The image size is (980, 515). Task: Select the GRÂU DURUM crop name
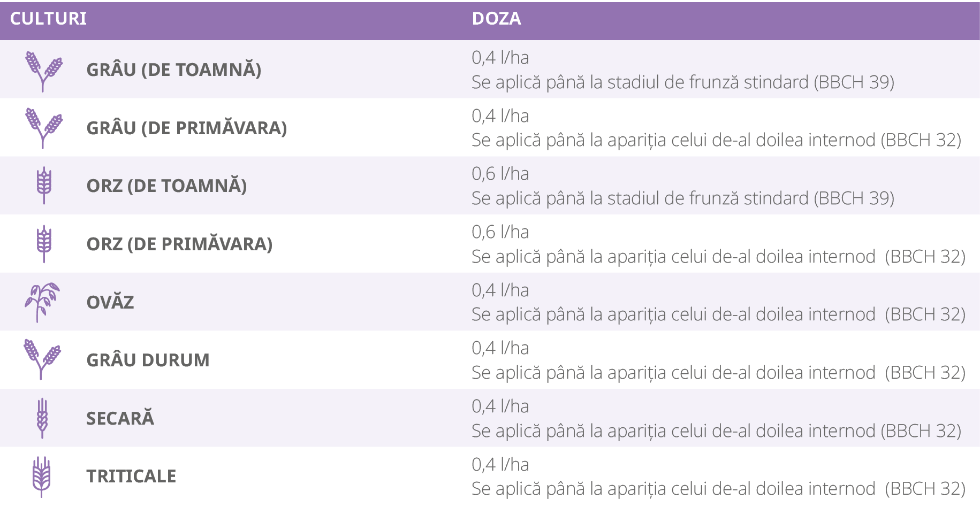point(148,360)
